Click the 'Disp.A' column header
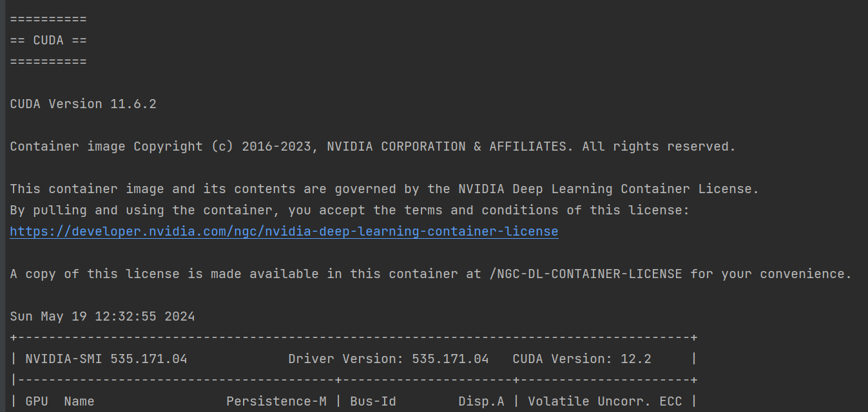 [481, 401]
